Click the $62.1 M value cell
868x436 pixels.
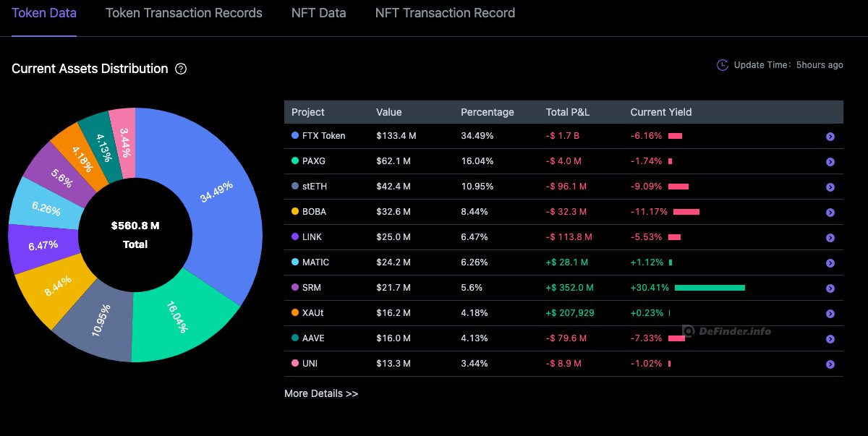(x=393, y=161)
